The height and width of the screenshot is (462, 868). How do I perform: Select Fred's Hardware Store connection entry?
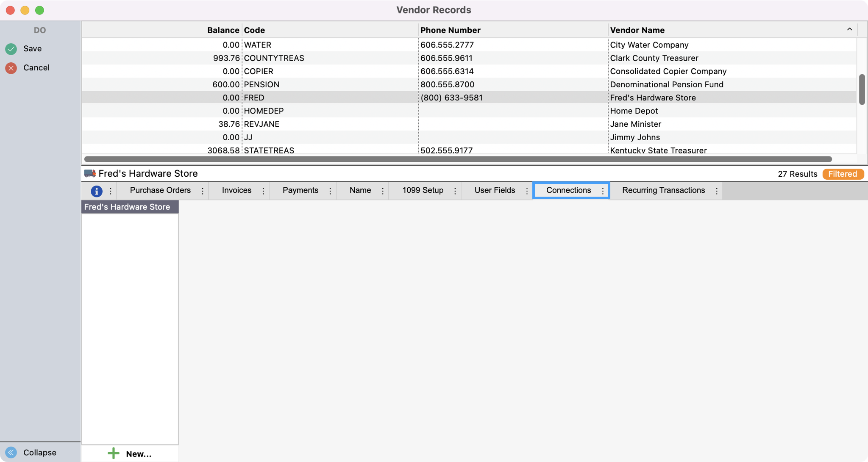click(127, 207)
